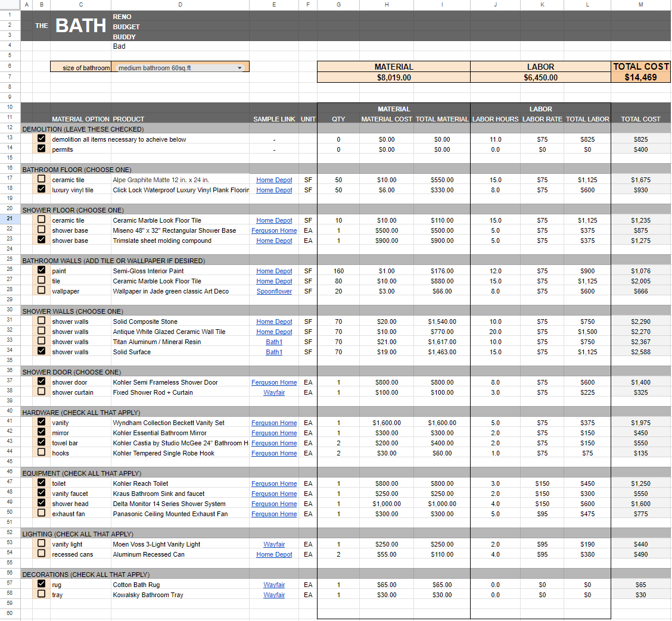Toggle the permits checkbox

point(42,149)
